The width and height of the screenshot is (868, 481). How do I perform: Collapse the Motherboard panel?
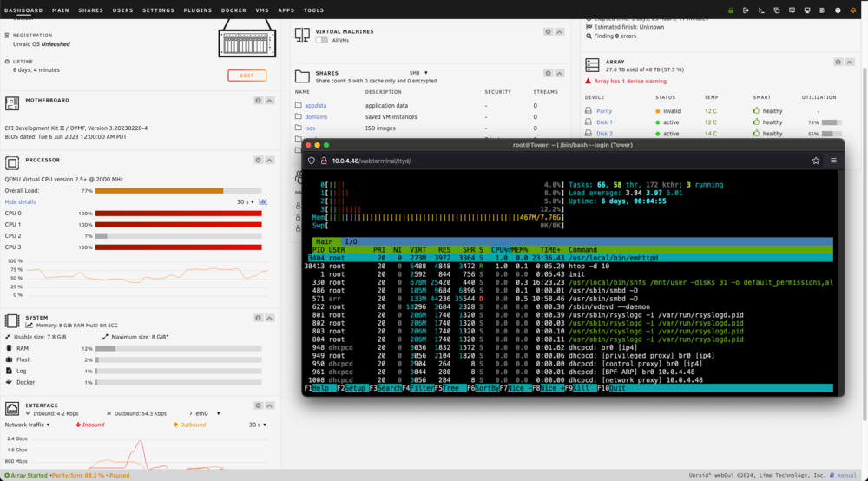tap(270, 101)
